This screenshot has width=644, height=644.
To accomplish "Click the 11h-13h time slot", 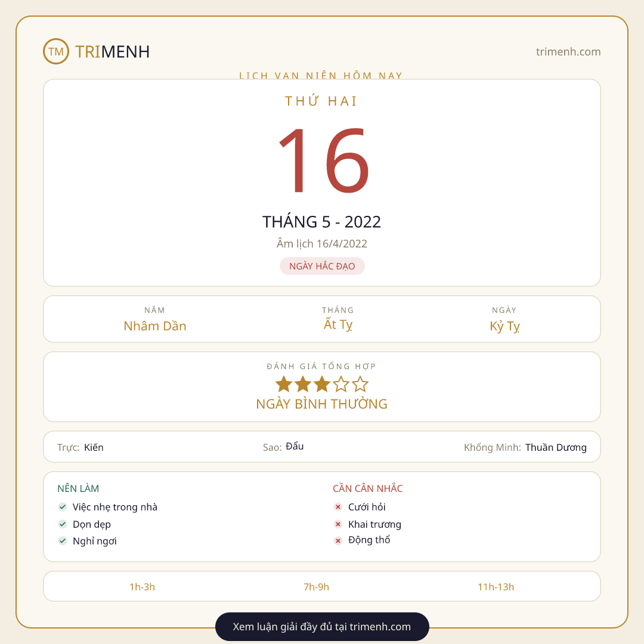I will [x=496, y=587].
